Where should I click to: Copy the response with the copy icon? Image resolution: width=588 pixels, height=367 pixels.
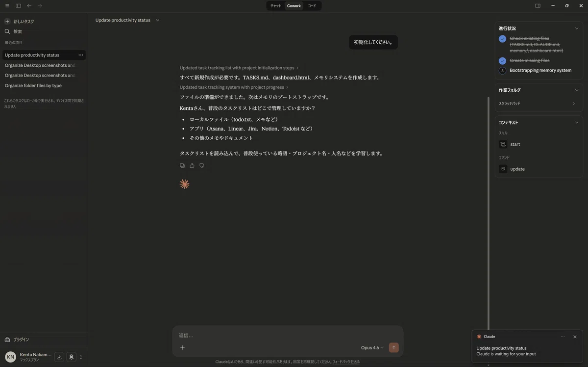182,166
